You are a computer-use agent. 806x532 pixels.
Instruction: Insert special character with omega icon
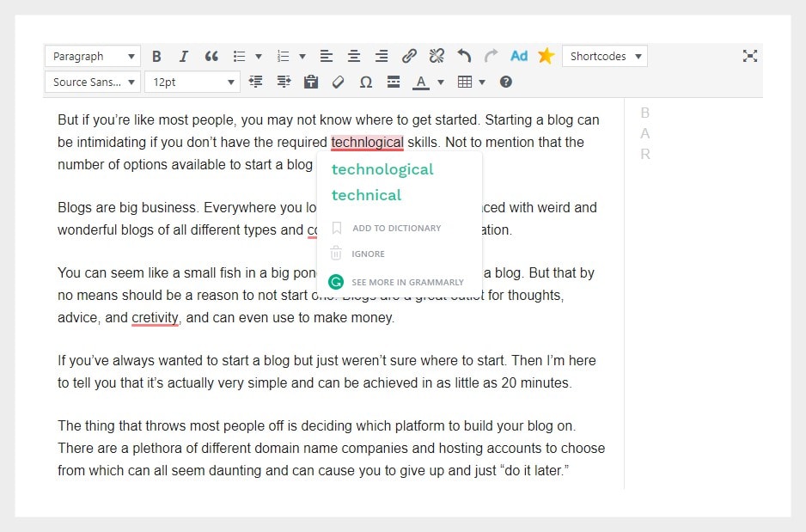[365, 83]
